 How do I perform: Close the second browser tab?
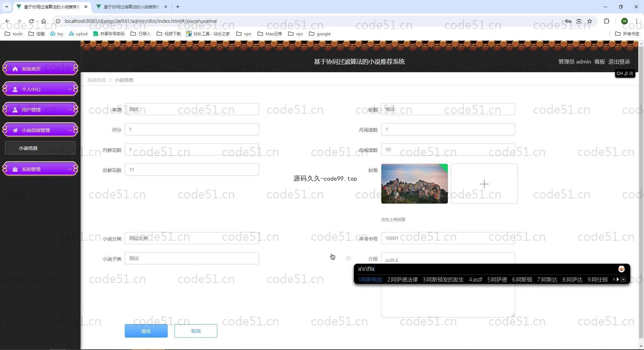pos(166,7)
